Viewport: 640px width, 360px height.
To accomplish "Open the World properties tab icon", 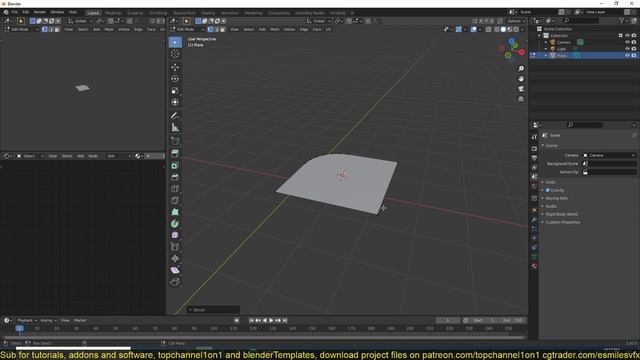I will (534, 186).
